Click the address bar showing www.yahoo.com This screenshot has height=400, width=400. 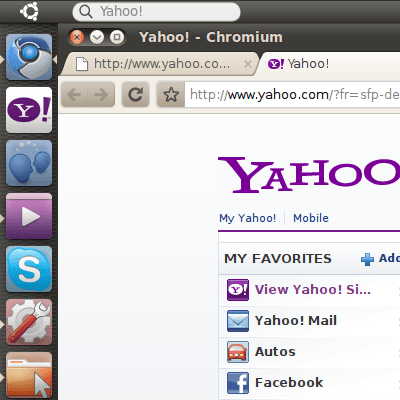point(292,95)
